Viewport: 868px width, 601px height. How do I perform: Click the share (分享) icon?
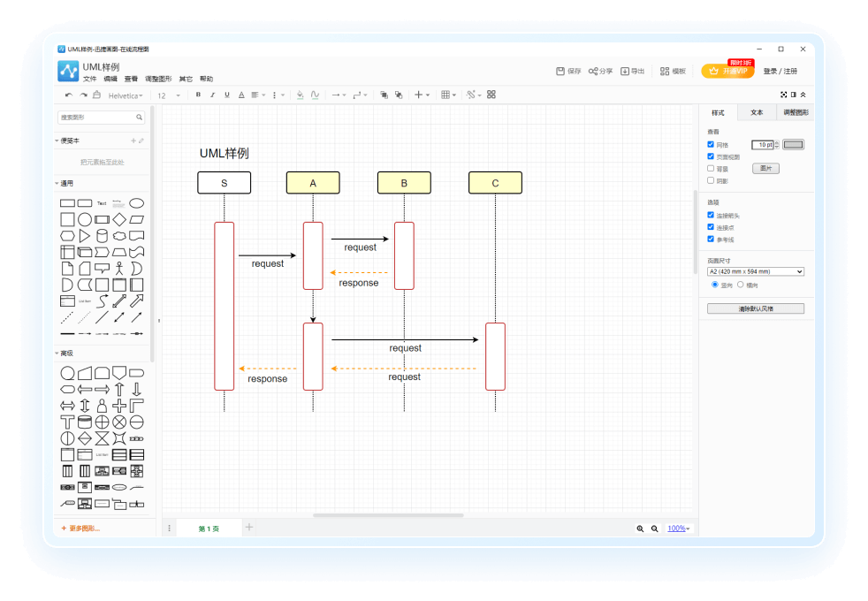[x=593, y=71]
